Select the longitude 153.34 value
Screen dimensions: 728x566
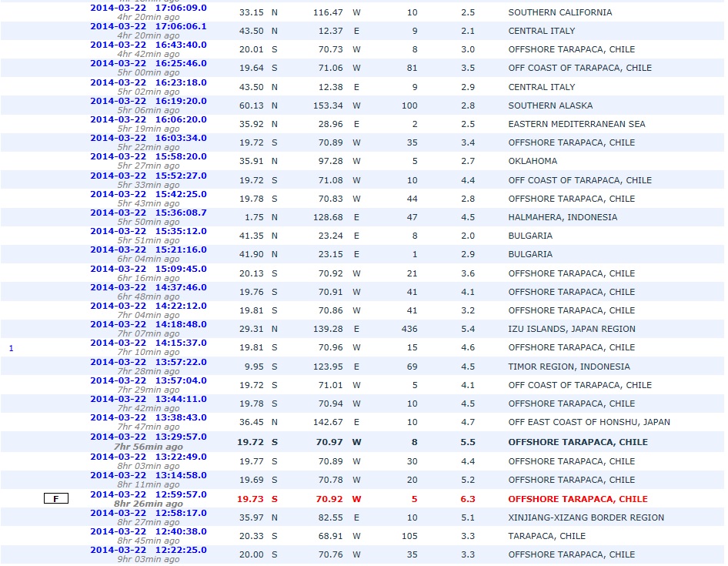pos(328,106)
